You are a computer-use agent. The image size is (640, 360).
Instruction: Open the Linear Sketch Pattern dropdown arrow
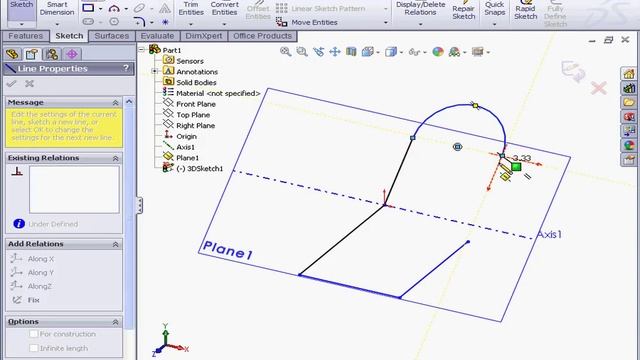point(386,9)
